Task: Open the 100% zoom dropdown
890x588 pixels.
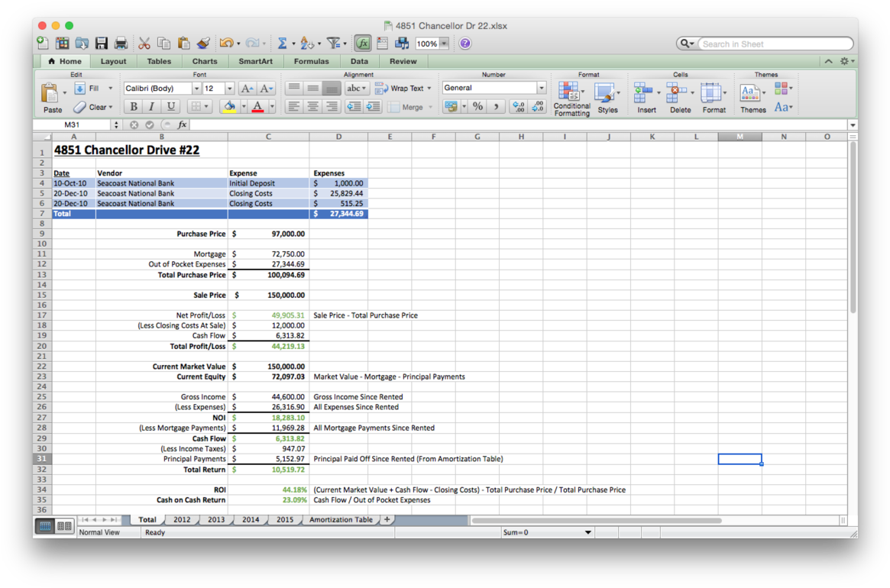Action: point(444,44)
